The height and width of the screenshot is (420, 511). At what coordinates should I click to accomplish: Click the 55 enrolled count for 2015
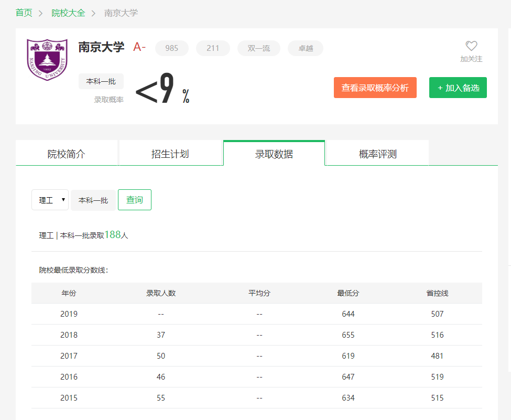pos(161,398)
